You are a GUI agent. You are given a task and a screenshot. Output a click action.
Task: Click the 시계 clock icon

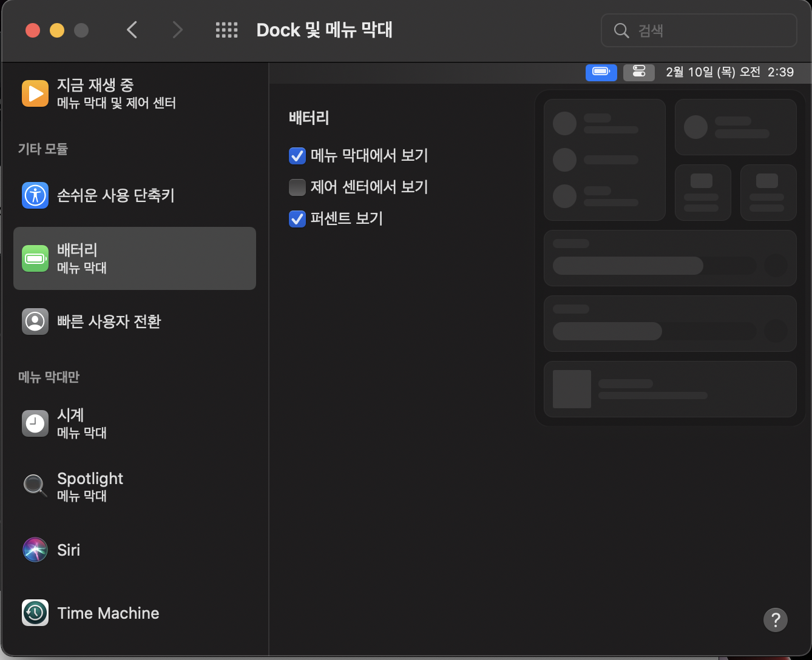click(35, 423)
